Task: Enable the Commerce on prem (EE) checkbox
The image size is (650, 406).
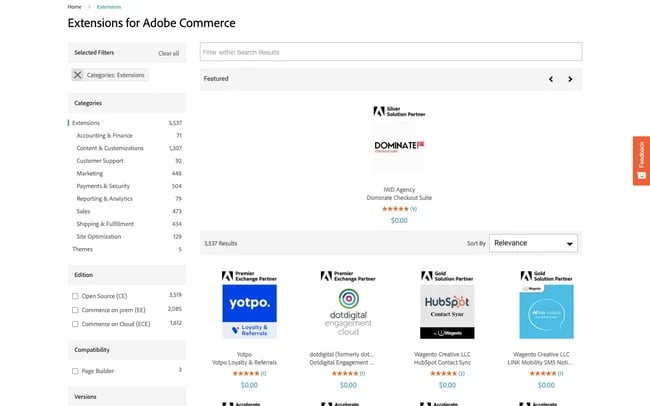Action: click(x=75, y=310)
